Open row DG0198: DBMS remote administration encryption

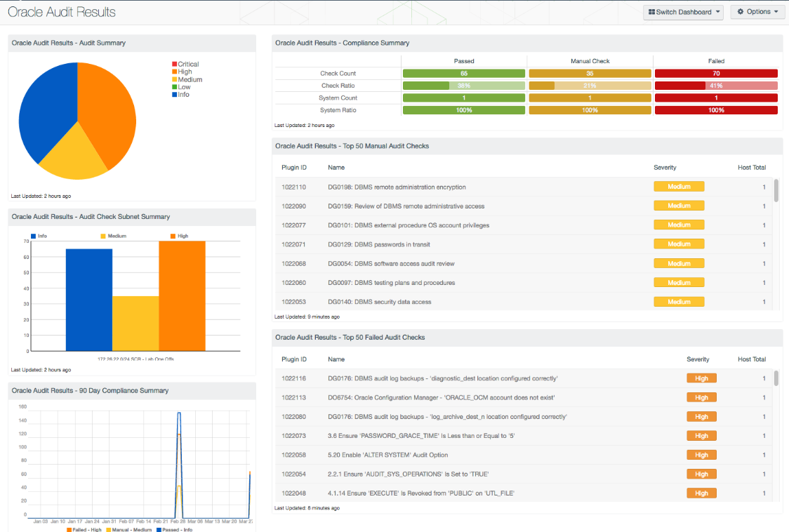tap(524, 187)
